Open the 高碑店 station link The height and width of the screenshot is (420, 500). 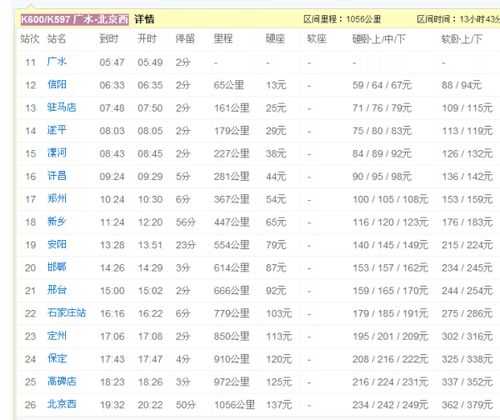(62, 381)
